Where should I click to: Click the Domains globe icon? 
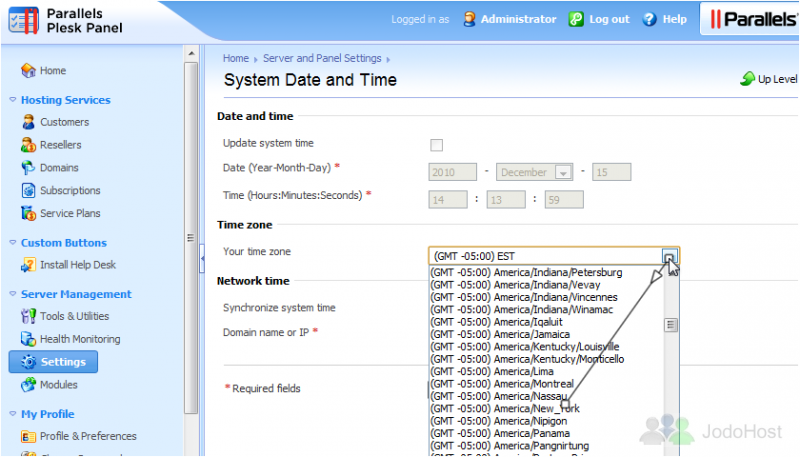point(28,167)
